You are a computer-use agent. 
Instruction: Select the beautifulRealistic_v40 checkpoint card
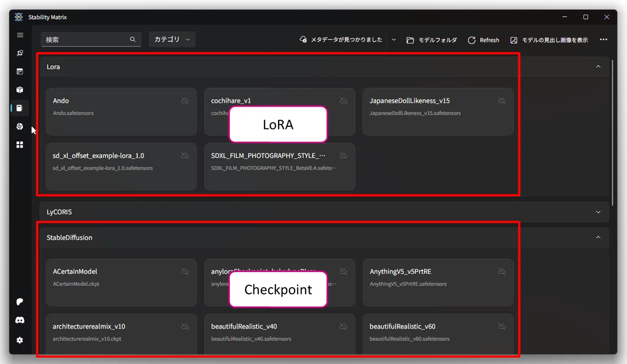tap(280, 334)
